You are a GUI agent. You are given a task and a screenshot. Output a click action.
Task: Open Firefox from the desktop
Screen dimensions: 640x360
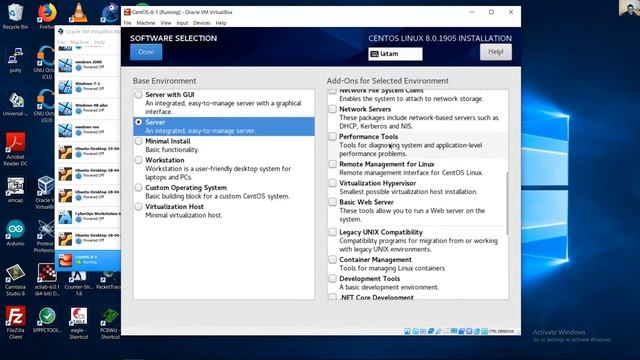click(x=47, y=16)
